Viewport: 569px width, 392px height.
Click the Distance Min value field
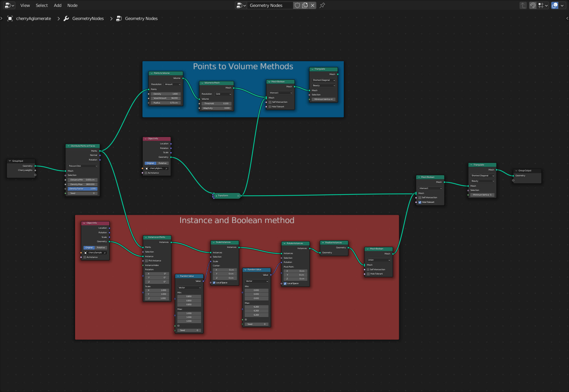pos(83,180)
